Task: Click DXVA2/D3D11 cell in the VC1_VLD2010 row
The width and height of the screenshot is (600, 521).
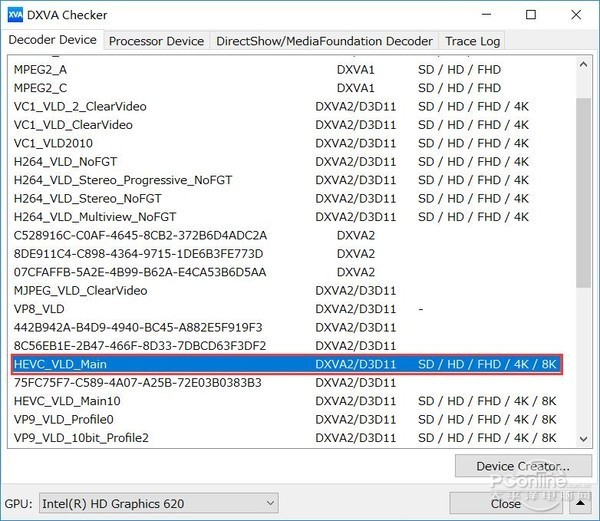Action: pyautogui.click(x=355, y=143)
